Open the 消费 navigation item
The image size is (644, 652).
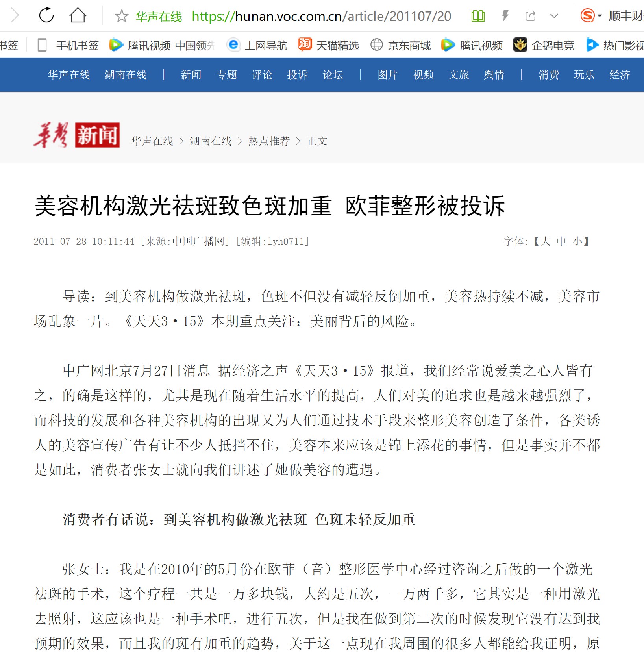(549, 74)
